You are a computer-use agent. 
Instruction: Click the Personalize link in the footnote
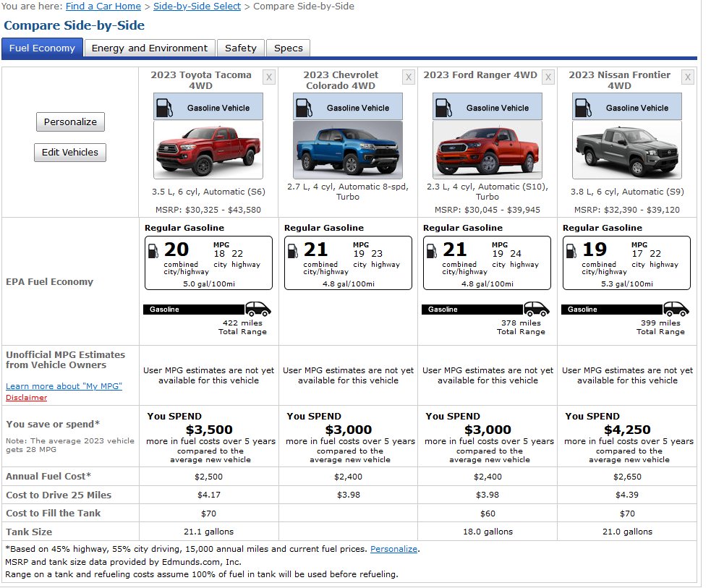click(x=393, y=549)
